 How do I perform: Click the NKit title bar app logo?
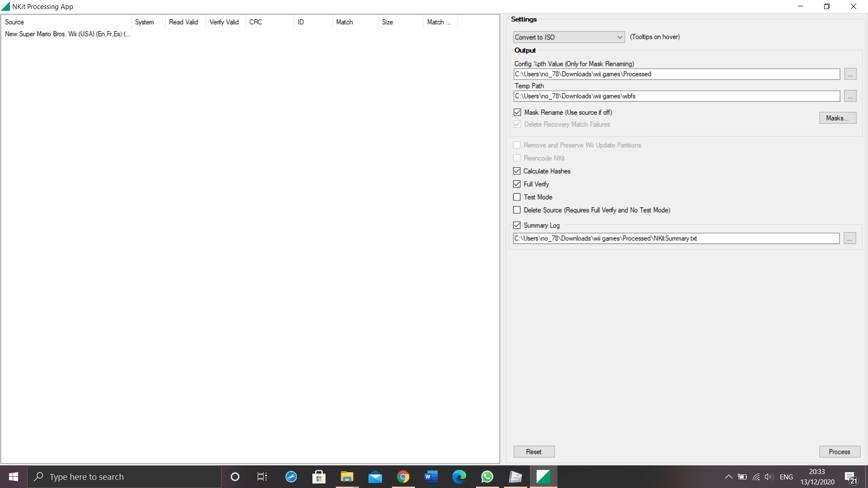coord(5,6)
